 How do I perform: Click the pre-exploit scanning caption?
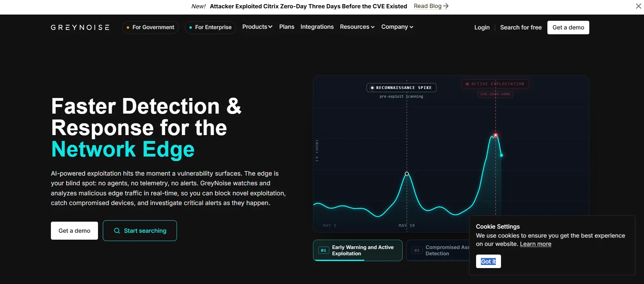coord(401,96)
